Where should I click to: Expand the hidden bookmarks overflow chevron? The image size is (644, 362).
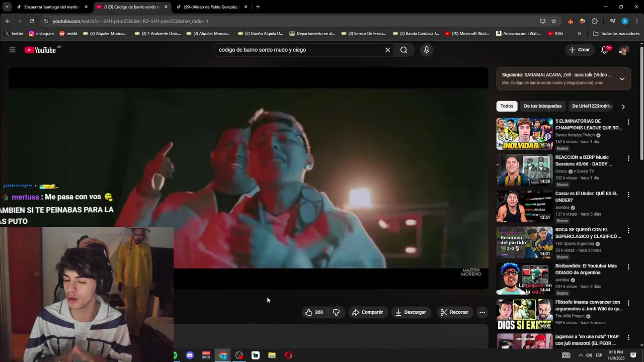pos(580,34)
